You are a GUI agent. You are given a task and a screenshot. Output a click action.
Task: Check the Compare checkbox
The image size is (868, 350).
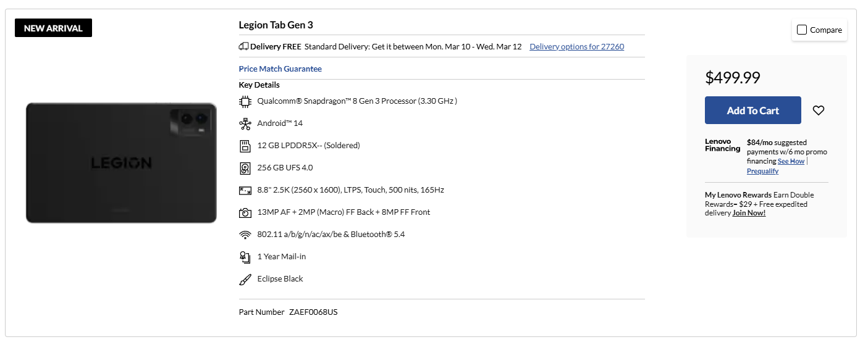click(802, 30)
